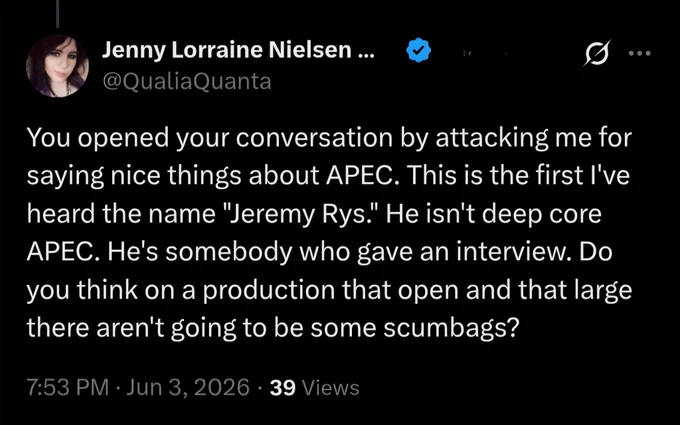Screen dimensions: 680x425
Task: Click the 7:53 PM timestamp
Action: click(x=68, y=387)
